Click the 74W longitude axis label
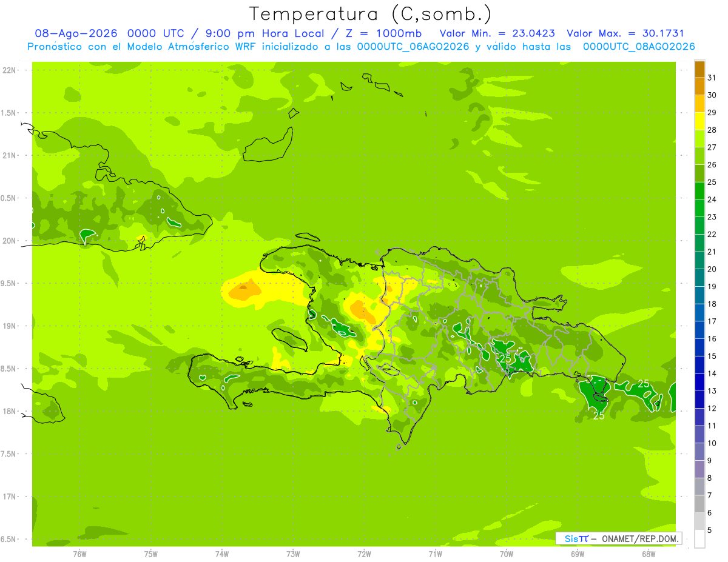Image resolution: width=728 pixels, height=562 pixels. coord(222,554)
